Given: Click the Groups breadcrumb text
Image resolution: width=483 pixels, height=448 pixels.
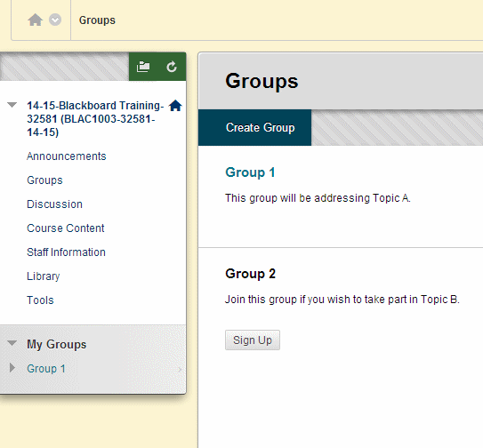Looking at the screenshot, I should [x=97, y=20].
